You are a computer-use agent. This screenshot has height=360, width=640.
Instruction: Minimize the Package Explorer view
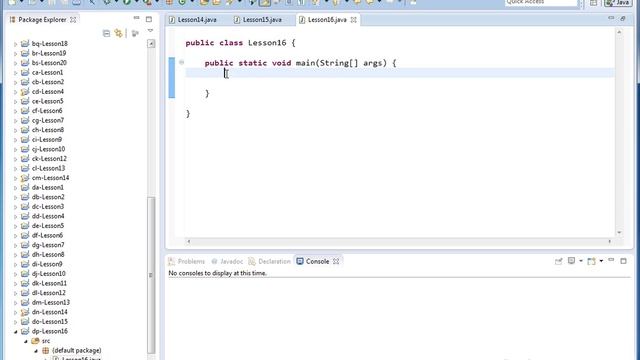click(136, 18)
